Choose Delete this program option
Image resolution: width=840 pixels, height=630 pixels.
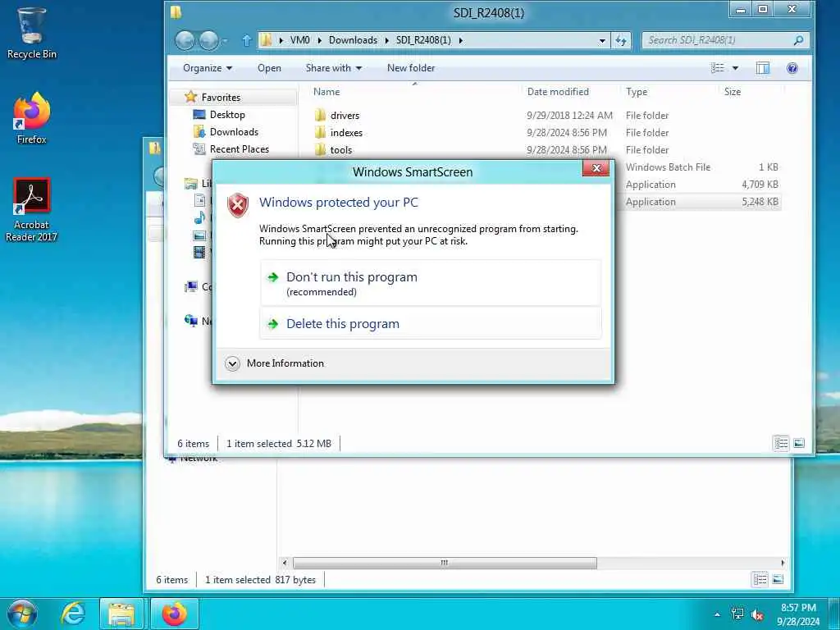pyautogui.click(x=431, y=323)
